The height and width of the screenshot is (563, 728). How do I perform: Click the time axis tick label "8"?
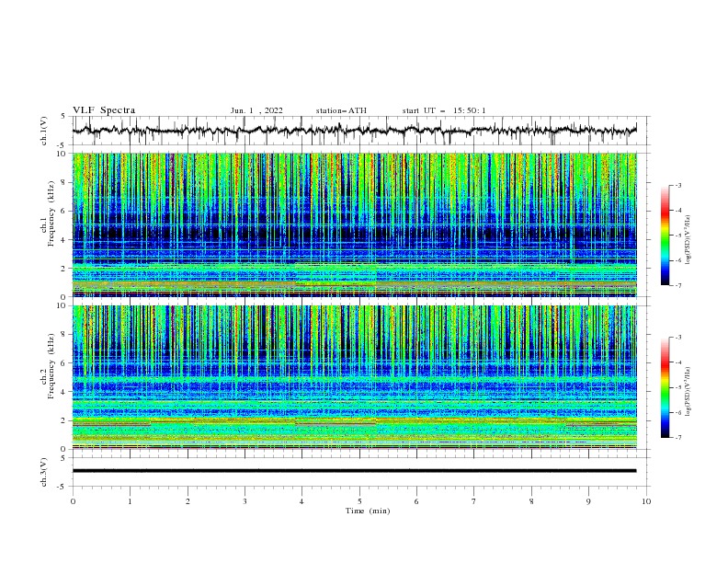pyautogui.click(x=531, y=501)
